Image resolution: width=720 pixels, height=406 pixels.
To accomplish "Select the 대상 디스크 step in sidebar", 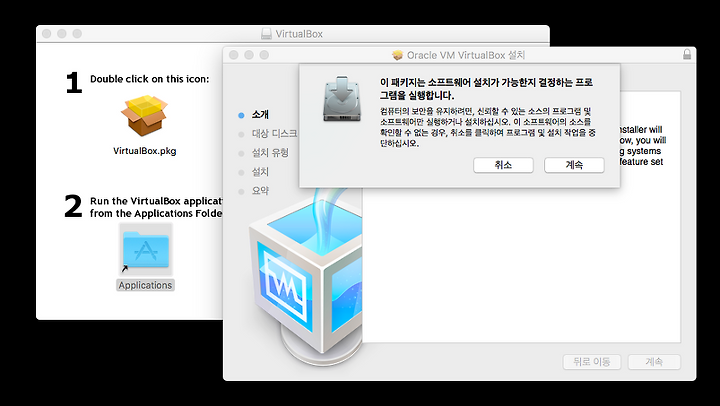I will pos(274,134).
